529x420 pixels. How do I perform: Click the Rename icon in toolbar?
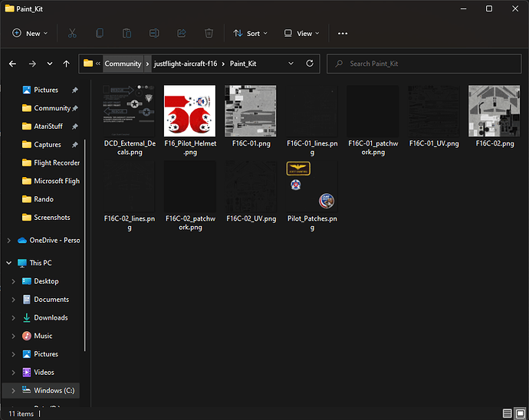coord(154,34)
